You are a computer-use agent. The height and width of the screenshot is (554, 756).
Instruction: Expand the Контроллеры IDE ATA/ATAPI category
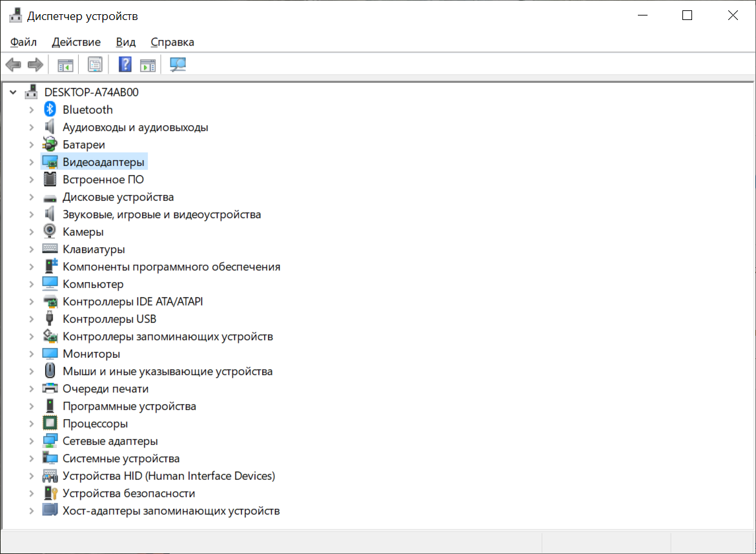coord(32,302)
